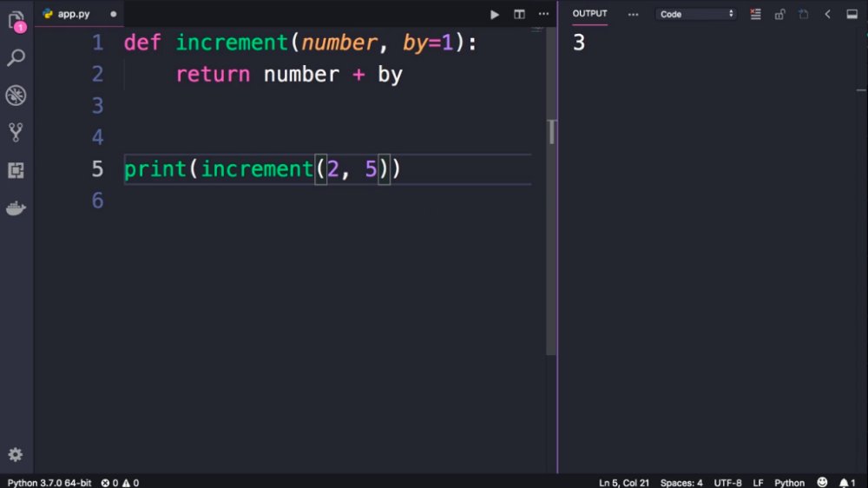Open the Explorer files view
868x488 pixels.
point(16,21)
